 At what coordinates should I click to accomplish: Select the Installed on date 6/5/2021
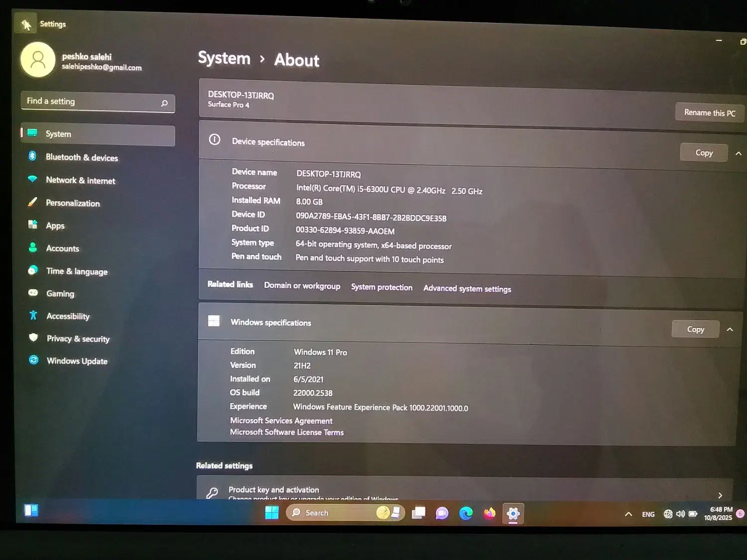point(308,379)
